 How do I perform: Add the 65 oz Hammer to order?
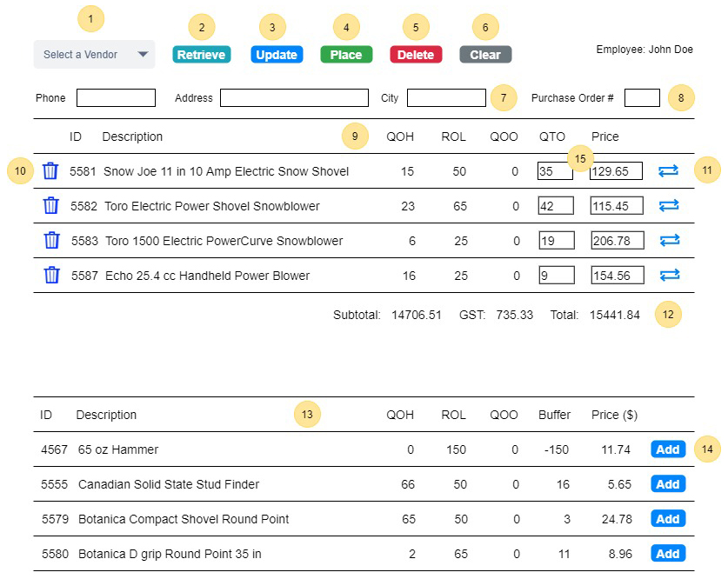click(x=667, y=449)
